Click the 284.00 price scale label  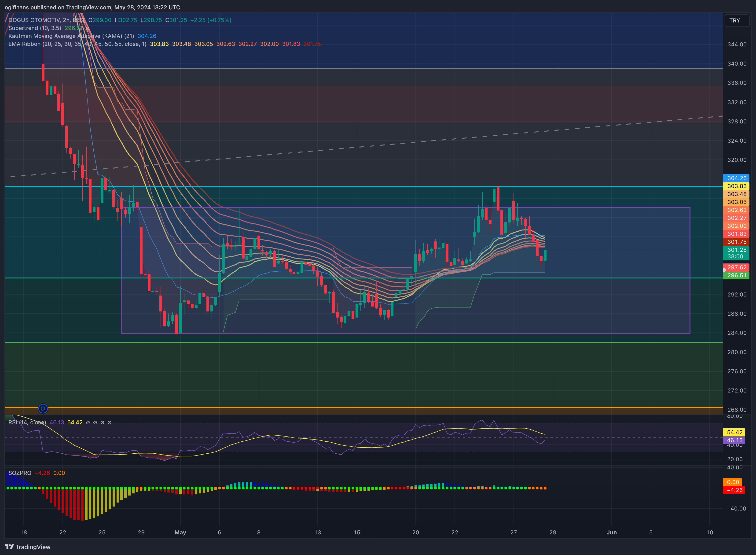click(737, 333)
